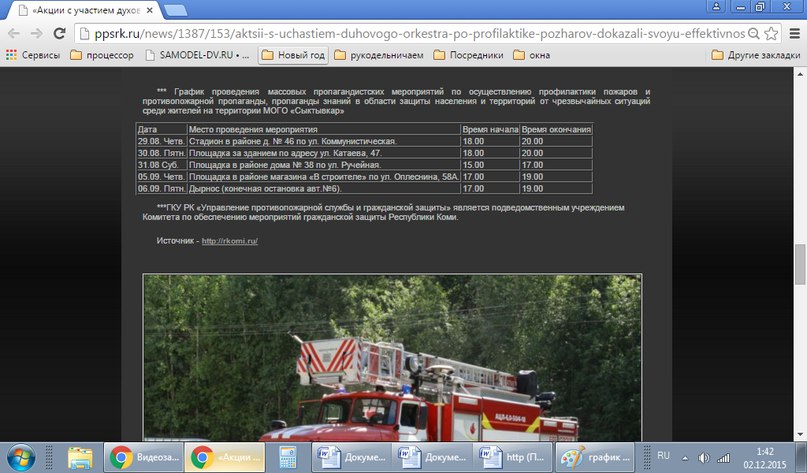
Task: Click the browser Back arrow
Action: coord(14,33)
